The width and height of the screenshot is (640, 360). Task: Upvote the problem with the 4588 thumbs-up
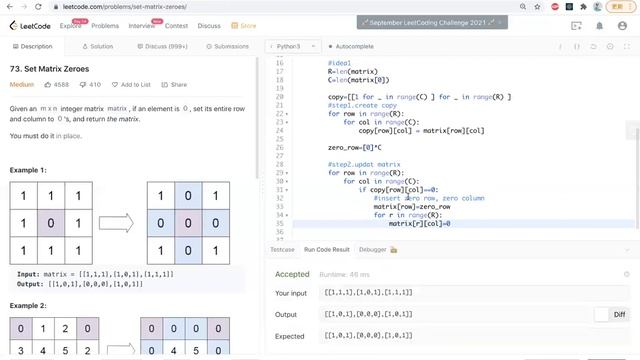[56, 85]
